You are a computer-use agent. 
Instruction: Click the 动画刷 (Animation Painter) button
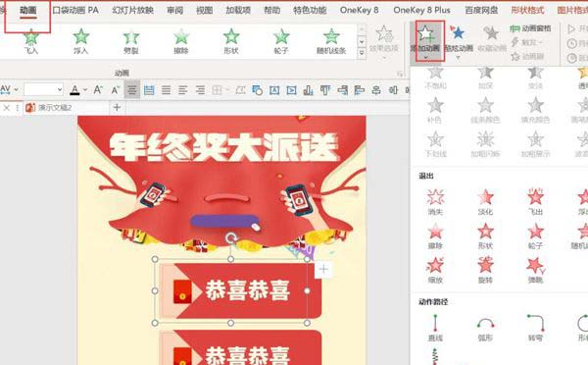527,57
